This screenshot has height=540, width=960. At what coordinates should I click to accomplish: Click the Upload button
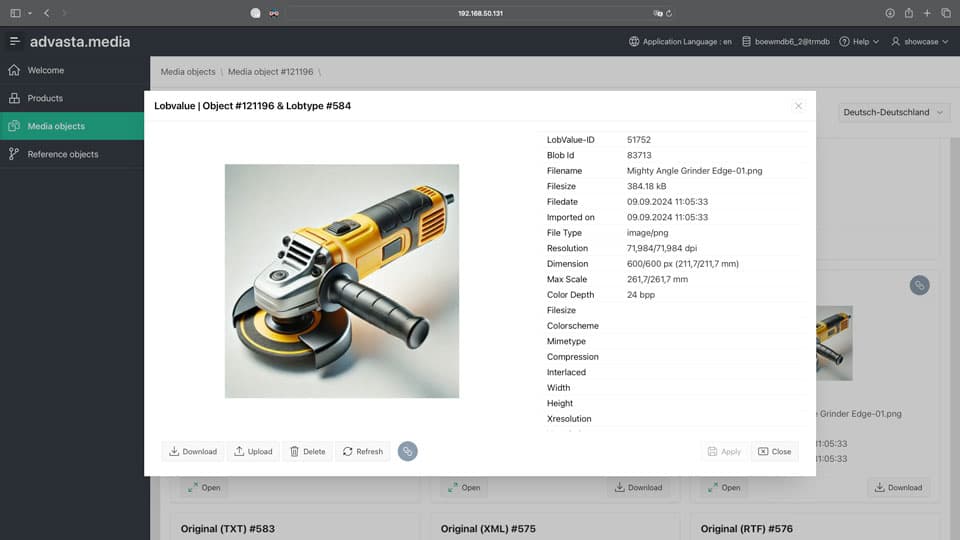[253, 451]
